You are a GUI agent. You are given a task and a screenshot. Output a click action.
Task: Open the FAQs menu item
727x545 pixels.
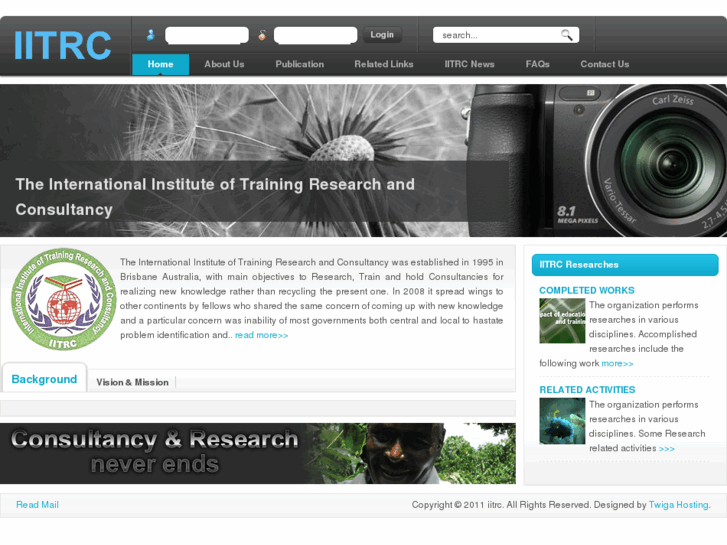click(537, 64)
